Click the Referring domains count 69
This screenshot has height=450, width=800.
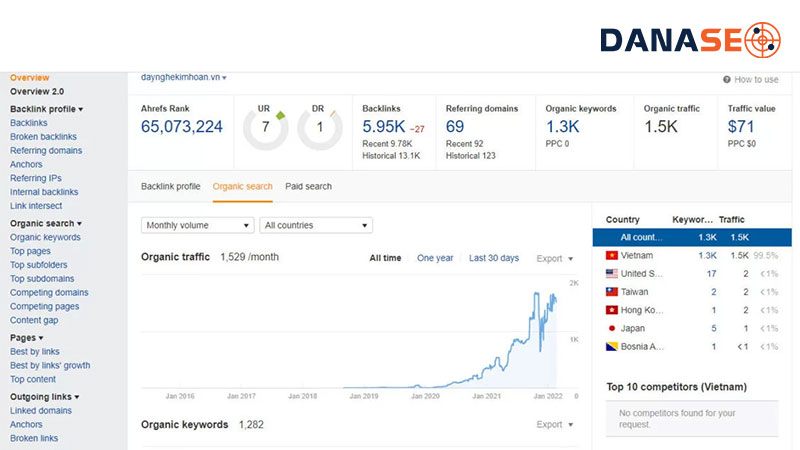455,127
